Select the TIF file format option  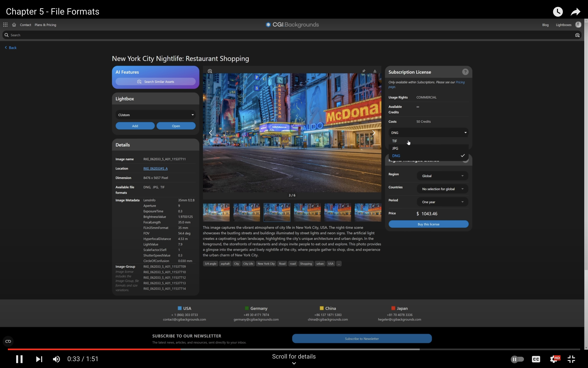pyautogui.click(x=394, y=141)
